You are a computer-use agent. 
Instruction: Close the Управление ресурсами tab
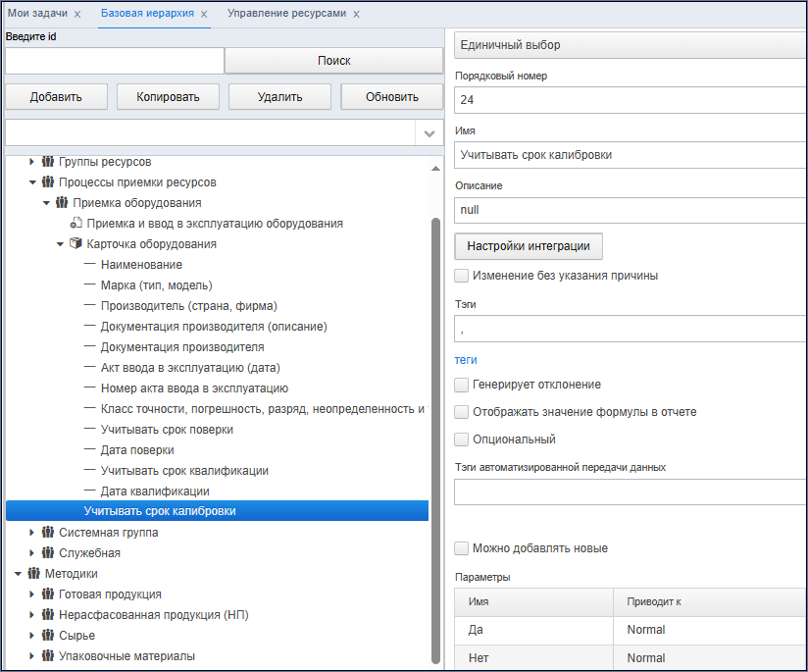(x=356, y=15)
